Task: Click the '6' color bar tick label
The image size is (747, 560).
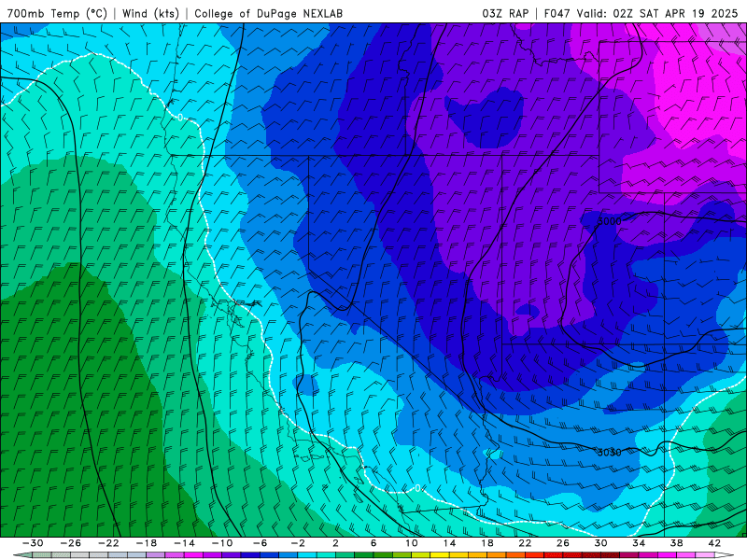Action: (373, 543)
